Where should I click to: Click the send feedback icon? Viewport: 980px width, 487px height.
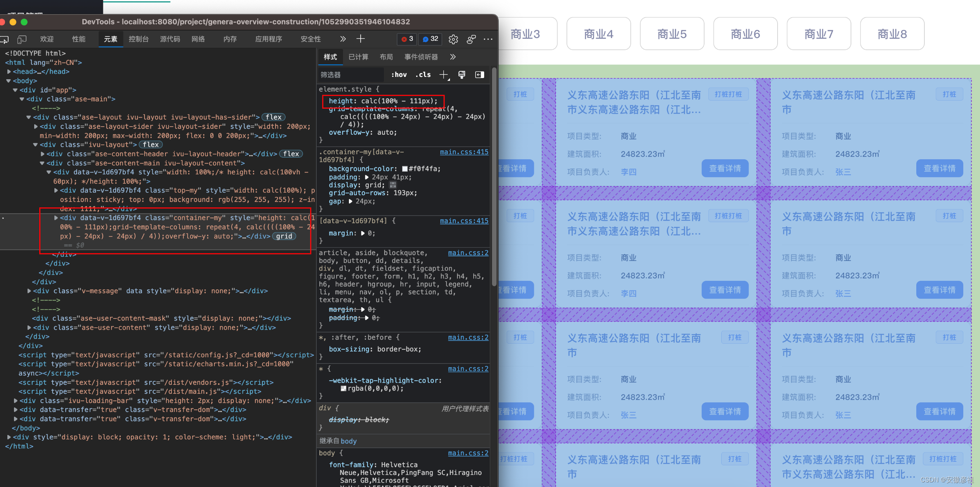tap(471, 39)
